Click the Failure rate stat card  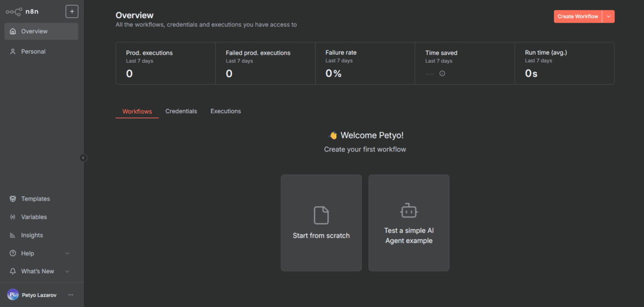[365, 63]
